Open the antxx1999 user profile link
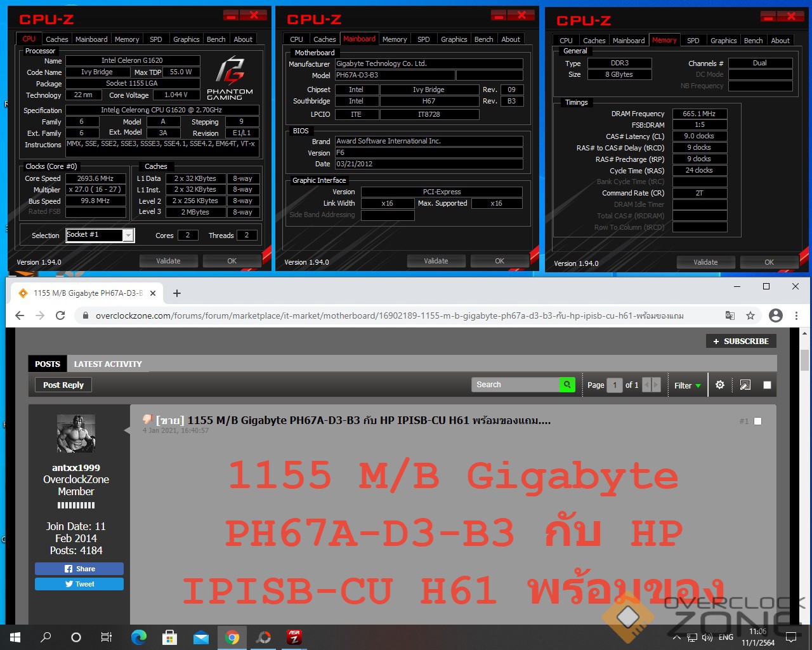The width and height of the screenshot is (812, 650). (x=76, y=468)
